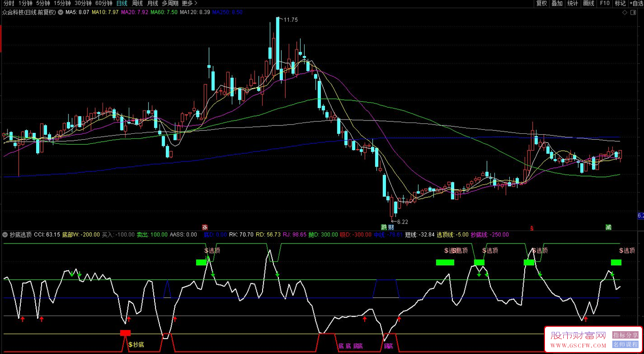Viewport: 644px width, 354px height.
Task: Click the blue 财 event marker
Action: pyautogui.click(x=391, y=227)
